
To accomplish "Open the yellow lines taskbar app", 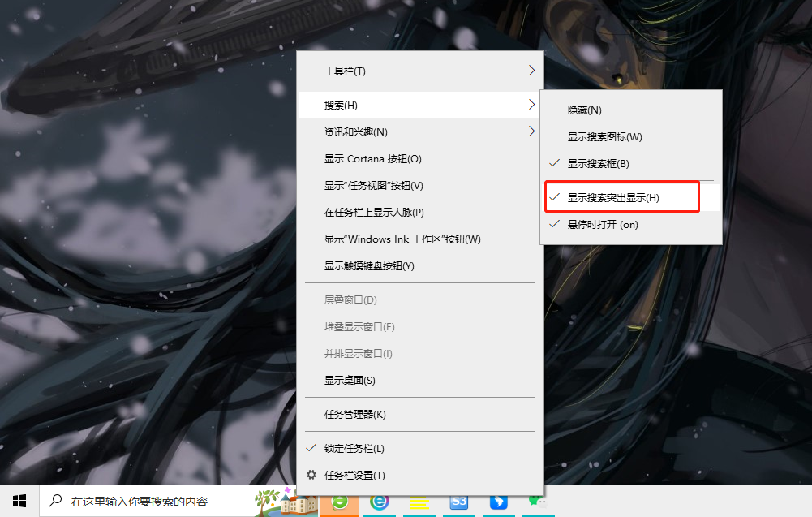I will click(x=419, y=504).
